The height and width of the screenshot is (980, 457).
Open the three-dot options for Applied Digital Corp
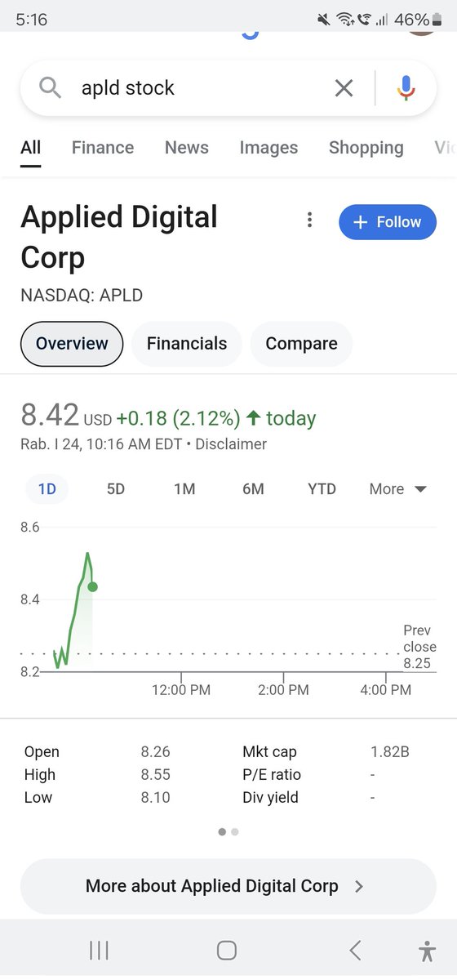pos(309,220)
